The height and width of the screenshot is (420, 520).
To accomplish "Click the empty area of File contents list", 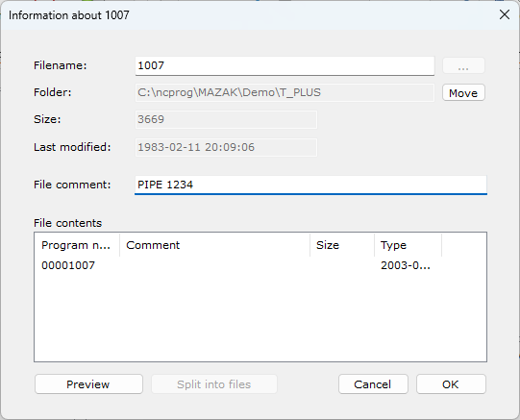I will pos(260,316).
